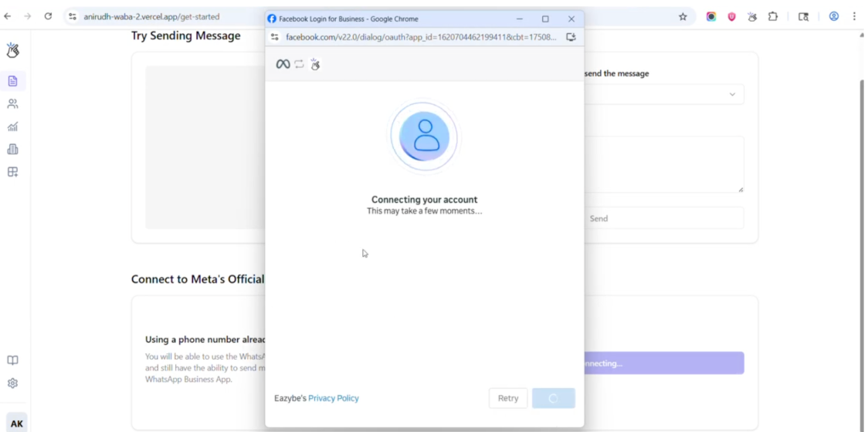Viewport: 868px width, 432px height.
Task: Click the main address bar URL
Action: coord(151,17)
